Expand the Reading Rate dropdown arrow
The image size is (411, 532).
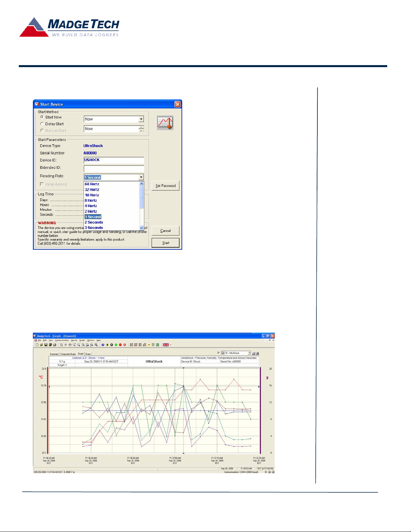pos(141,177)
